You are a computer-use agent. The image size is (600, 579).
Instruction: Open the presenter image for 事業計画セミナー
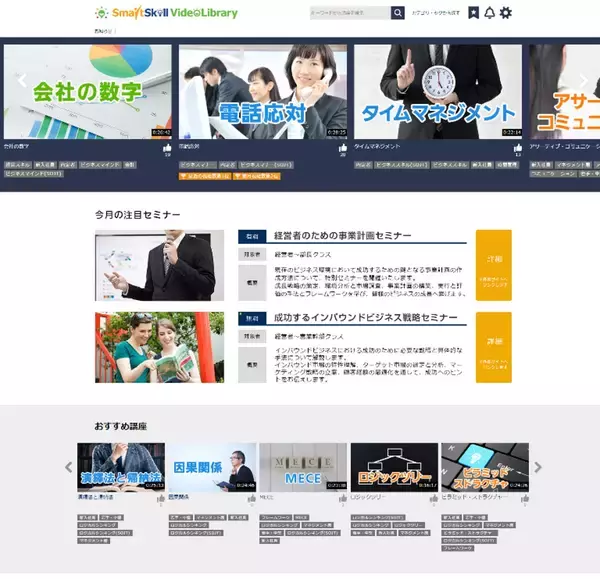tap(160, 265)
